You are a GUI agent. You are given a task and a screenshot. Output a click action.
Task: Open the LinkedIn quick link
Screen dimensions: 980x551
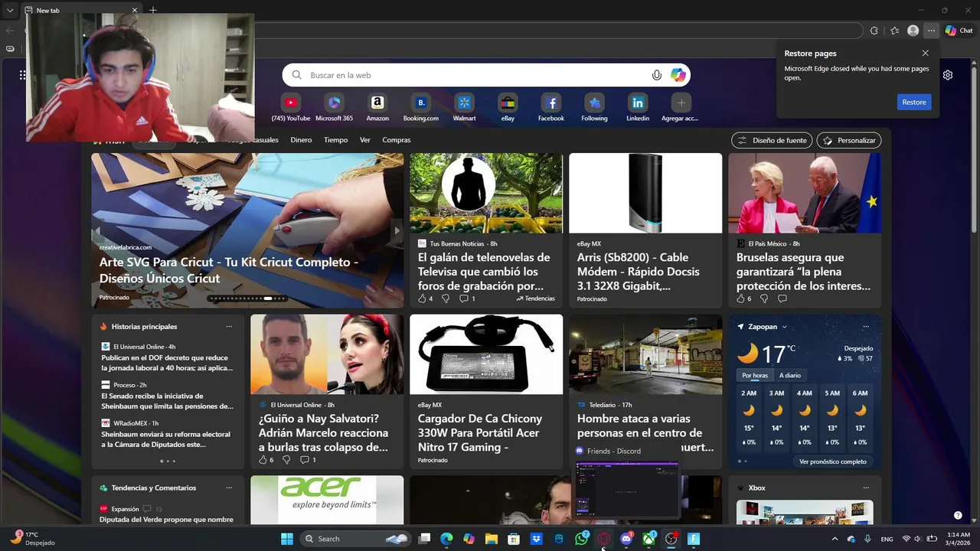click(638, 108)
